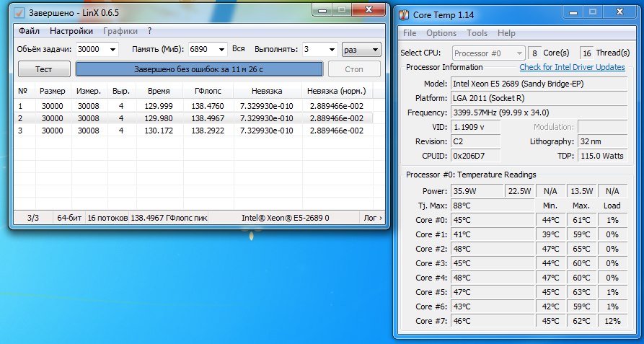Click the Размер column header
Image resolution: width=644 pixels, height=344 pixels.
pyautogui.click(x=53, y=91)
